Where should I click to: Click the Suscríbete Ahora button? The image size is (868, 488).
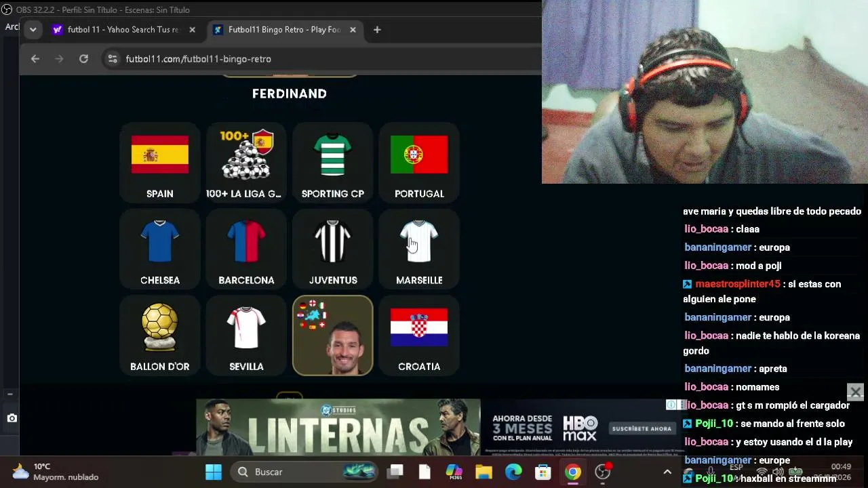point(642,428)
